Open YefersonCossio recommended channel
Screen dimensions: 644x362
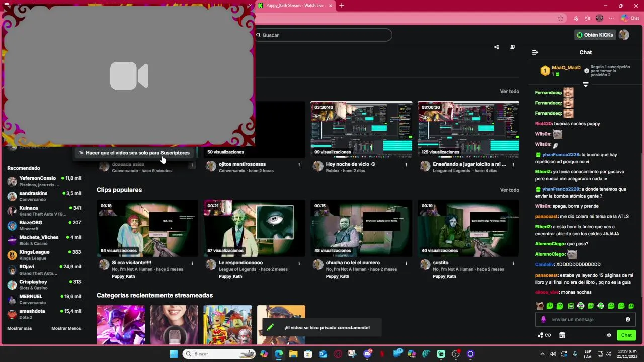(44, 182)
